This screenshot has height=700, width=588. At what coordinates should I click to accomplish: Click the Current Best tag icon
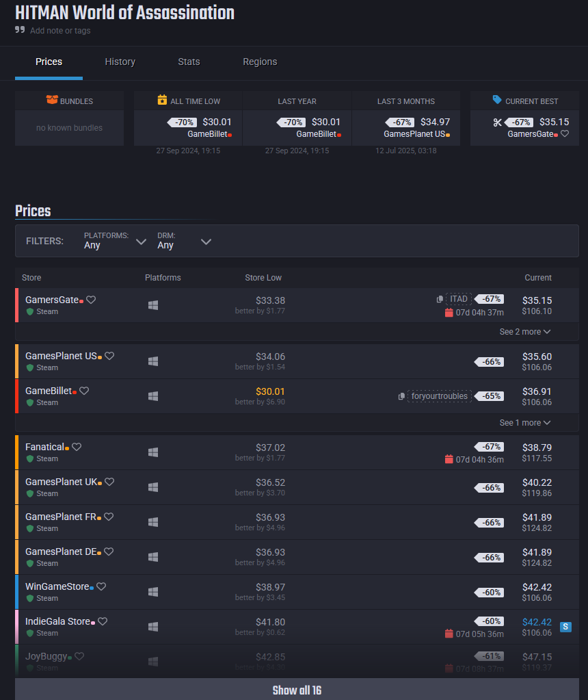coord(497,99)
